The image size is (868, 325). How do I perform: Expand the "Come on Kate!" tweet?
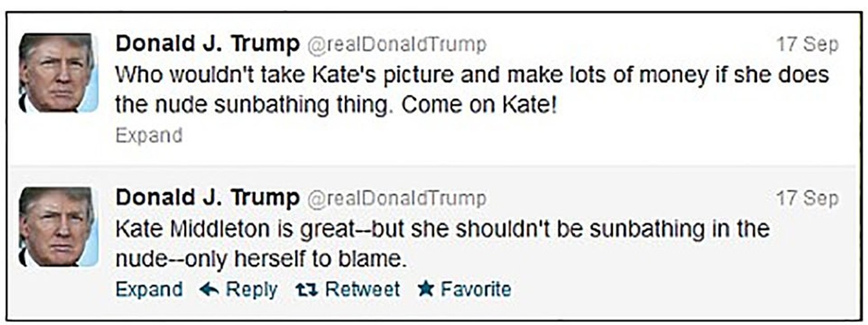tap(149, 135)
